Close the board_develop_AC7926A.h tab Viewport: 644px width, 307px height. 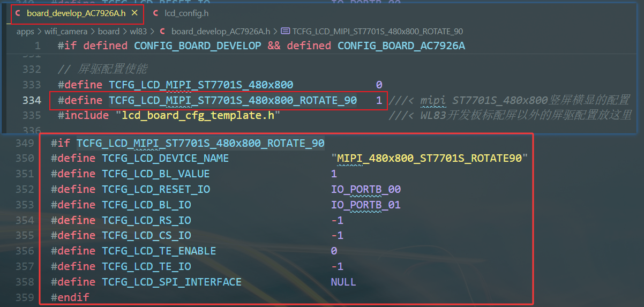tap(134, 12)
